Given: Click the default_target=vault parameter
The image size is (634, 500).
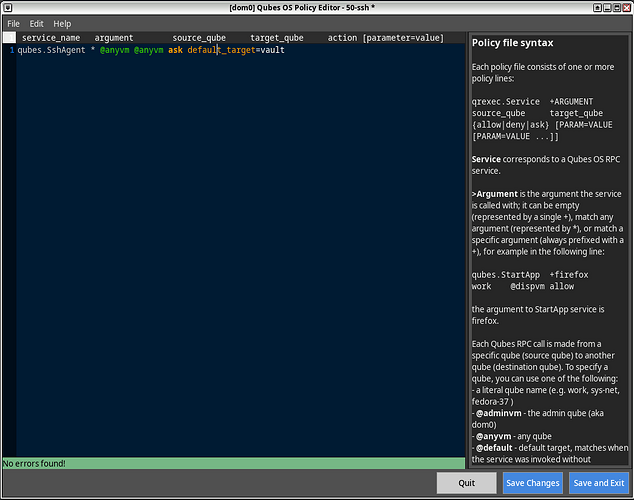Looking at the screenshot, I should [x=236, y=50].
